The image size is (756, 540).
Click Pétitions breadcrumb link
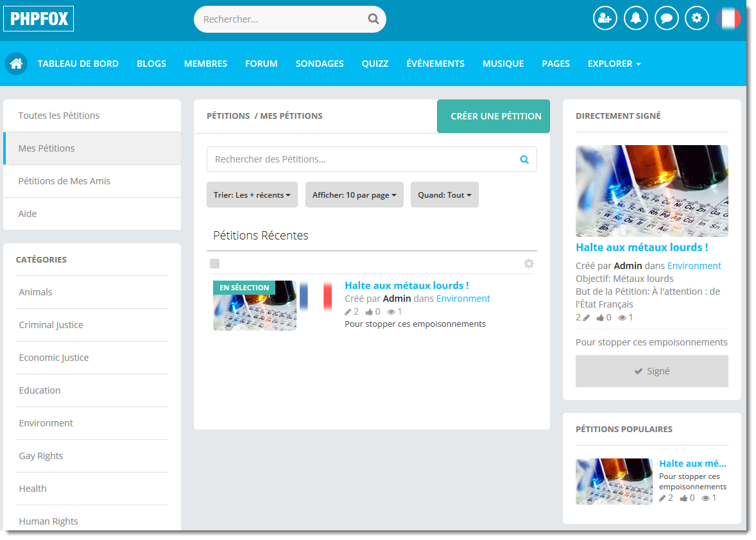coord(228,116)
